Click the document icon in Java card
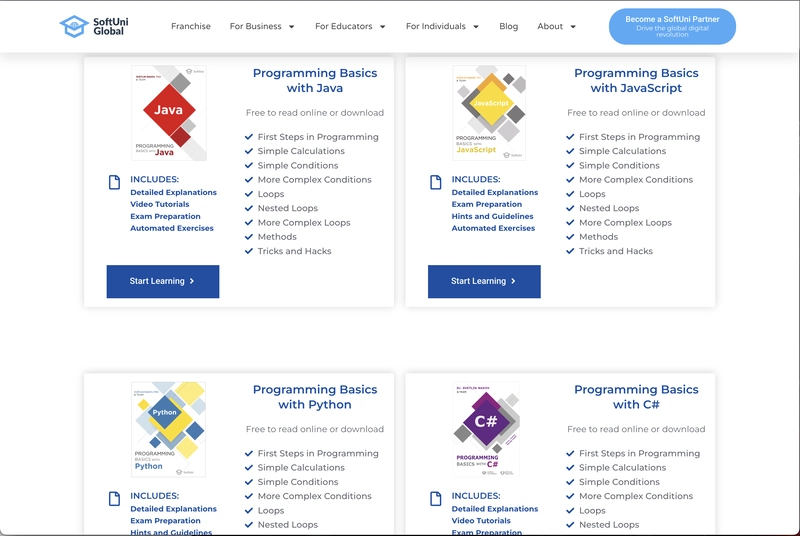 (115, 182)
